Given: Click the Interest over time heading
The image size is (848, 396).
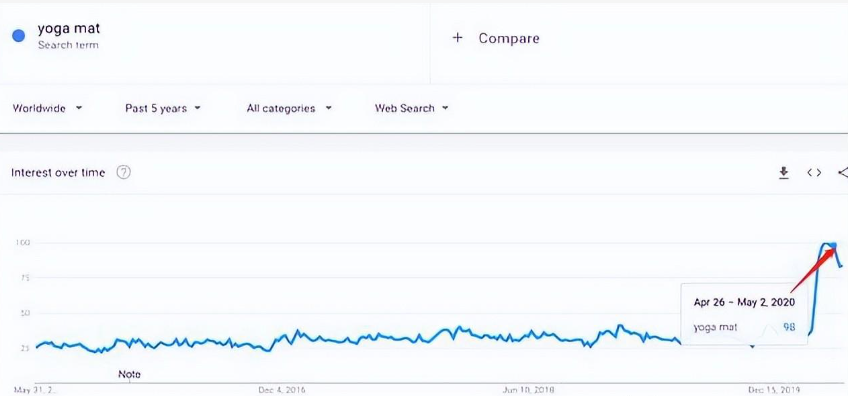Looking at the screenshot, I should 58,173.
